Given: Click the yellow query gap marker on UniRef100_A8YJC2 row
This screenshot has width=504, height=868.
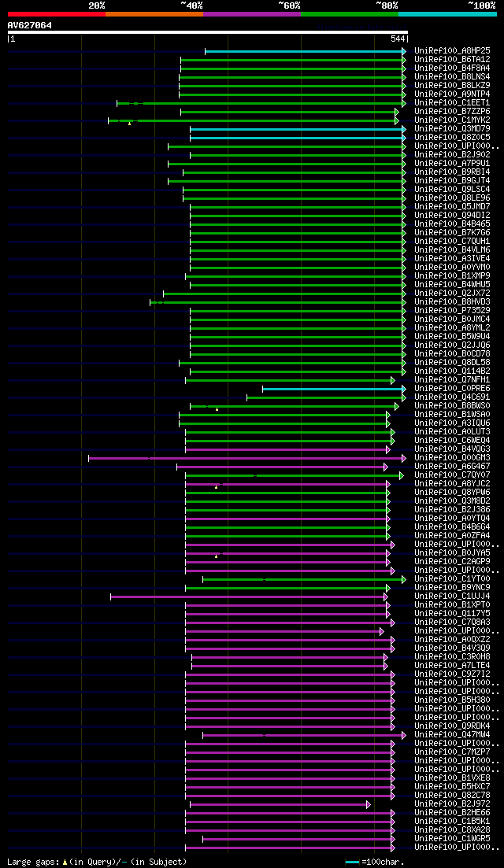Looking at the screenshot, I should [x=216, y=487].
